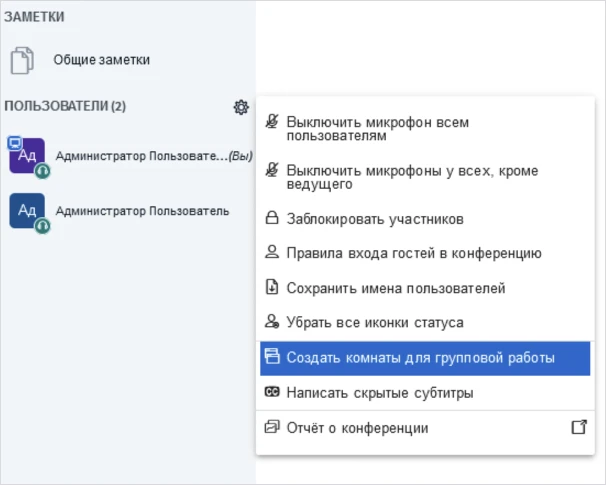Click the CC closed captions icon
The image size is (606, 485).
point(272,392)
